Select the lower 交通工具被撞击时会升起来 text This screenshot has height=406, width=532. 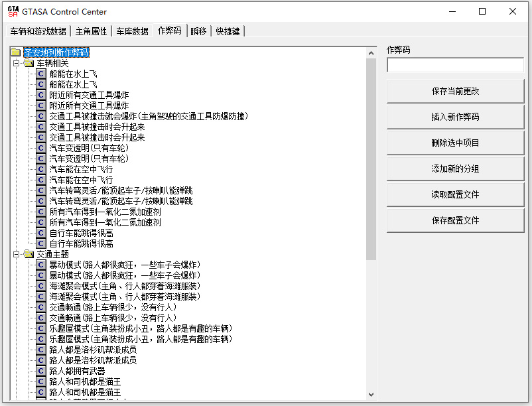click(x=97, y=137)
